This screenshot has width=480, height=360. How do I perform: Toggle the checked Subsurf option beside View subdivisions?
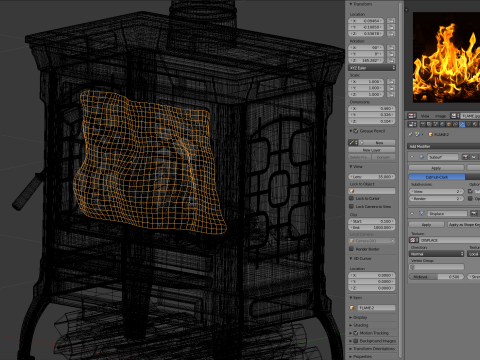470,191
